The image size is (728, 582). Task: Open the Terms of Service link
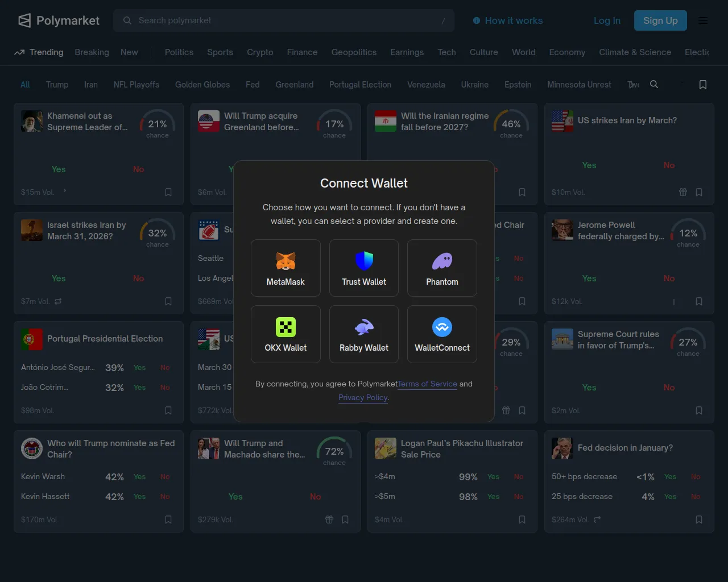point(428,384)
